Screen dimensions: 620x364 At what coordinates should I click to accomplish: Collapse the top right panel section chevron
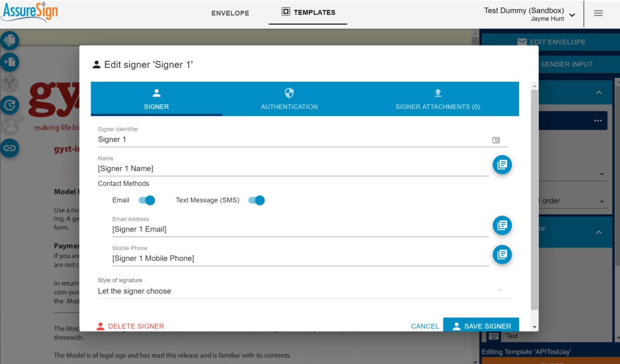coord(599,92)
